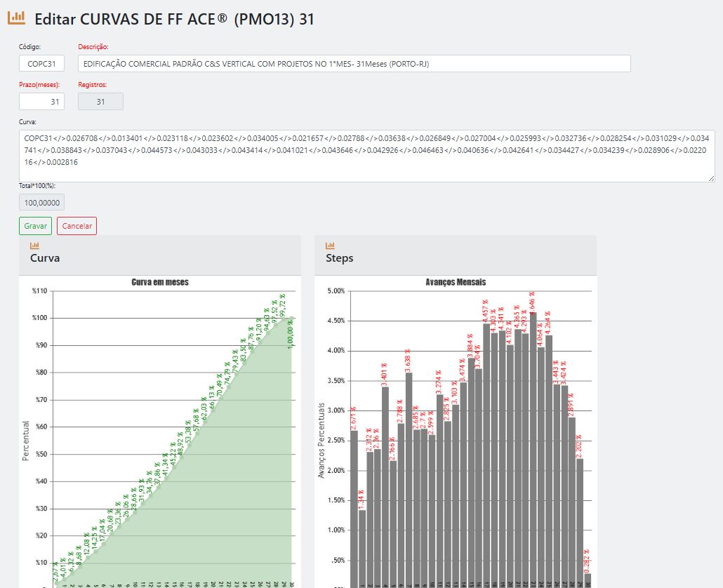This screenshot has height=588, width=723.
Task: Grab the textarea resize handle corner
Action: click(711, 178)
